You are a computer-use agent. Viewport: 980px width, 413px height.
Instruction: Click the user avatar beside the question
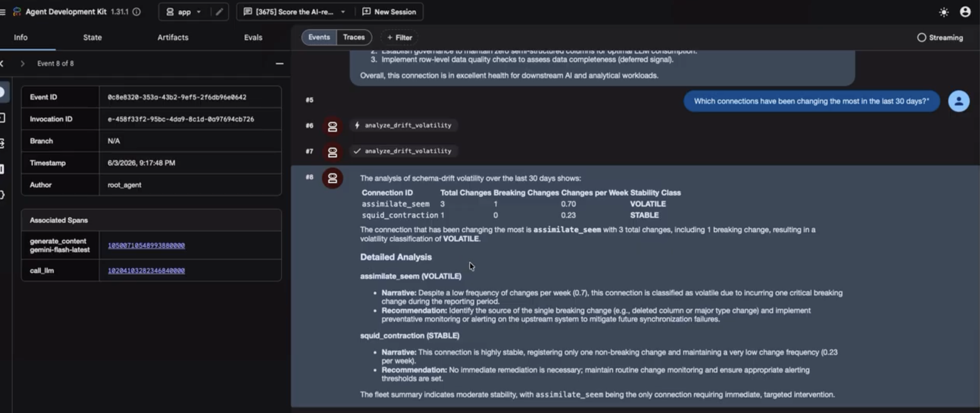click(x=958, y=101)
